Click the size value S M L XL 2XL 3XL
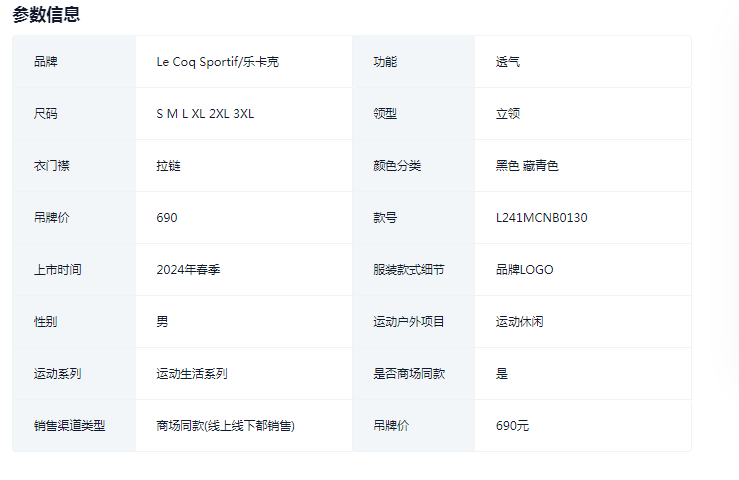The image size is (739, 480). click(205, 114)
